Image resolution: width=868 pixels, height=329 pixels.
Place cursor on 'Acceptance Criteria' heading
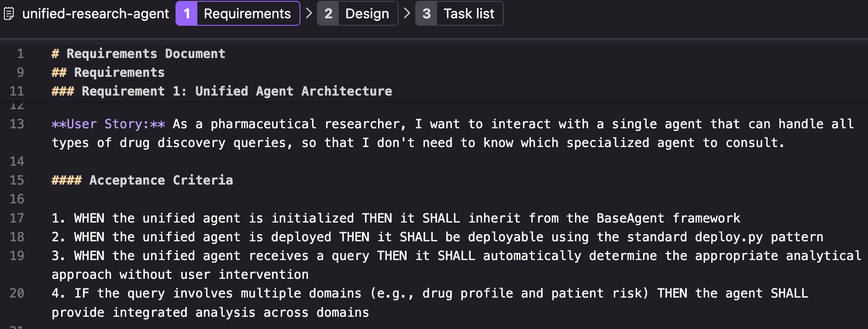pos(161,180)
